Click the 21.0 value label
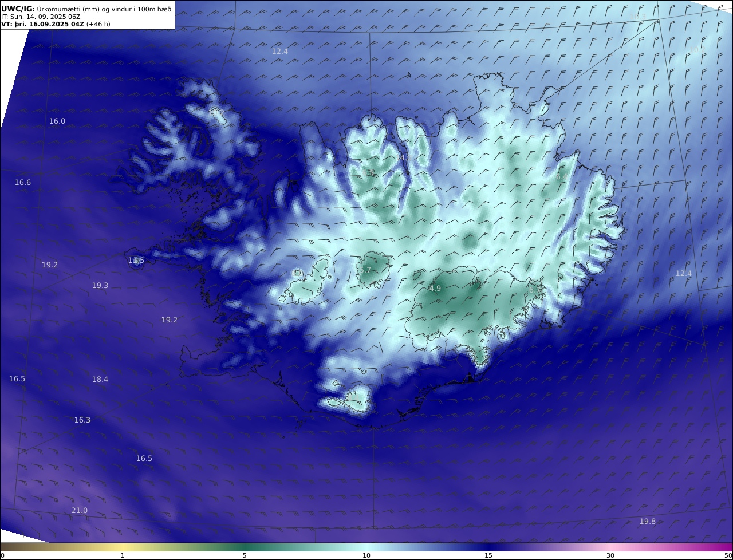Screen dimensions: 733x560 [x=80, y=510]
